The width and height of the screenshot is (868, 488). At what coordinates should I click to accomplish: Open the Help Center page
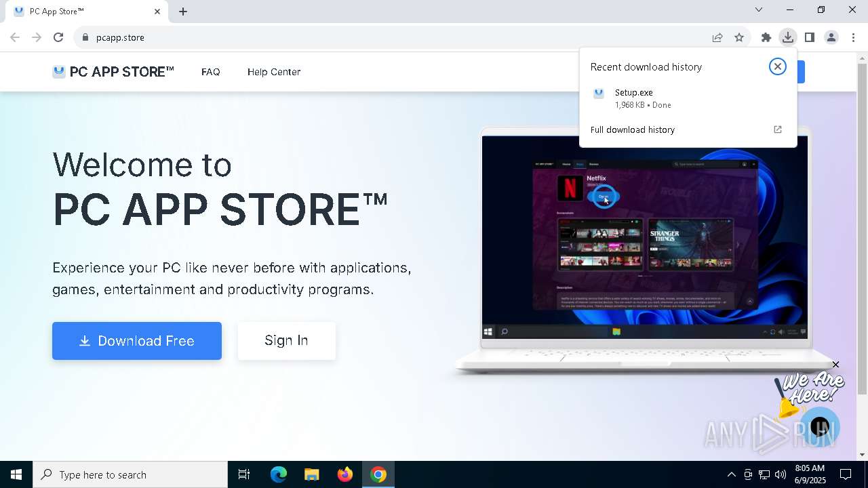click(x=274, y=72)
